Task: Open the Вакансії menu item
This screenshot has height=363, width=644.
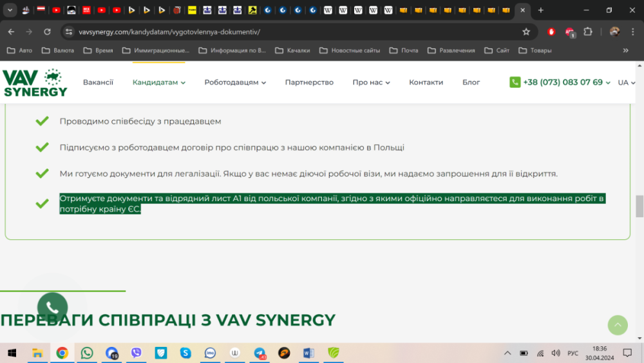Action: pyautogui.click(x=98, y=83)
